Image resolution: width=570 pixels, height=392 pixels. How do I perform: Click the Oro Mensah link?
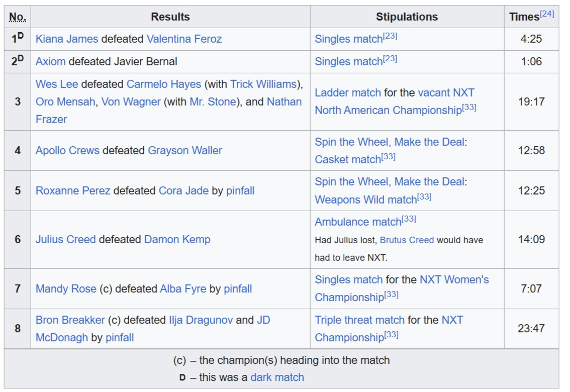coord(65,102)
